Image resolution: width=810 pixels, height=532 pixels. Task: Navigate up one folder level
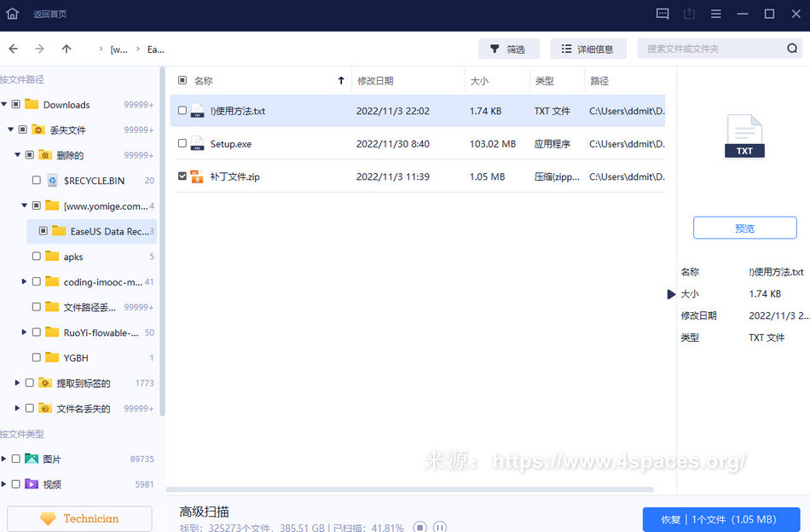tap(67, 49)
